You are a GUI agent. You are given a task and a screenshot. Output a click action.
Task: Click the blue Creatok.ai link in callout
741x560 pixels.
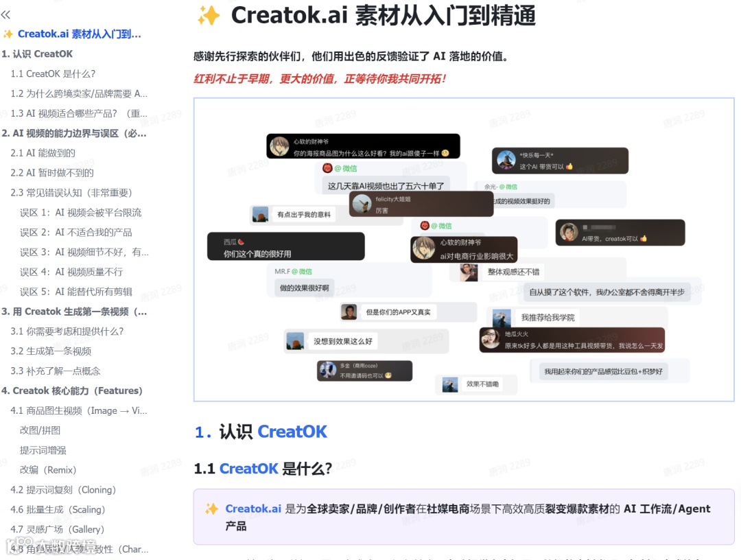pos(253,509)
